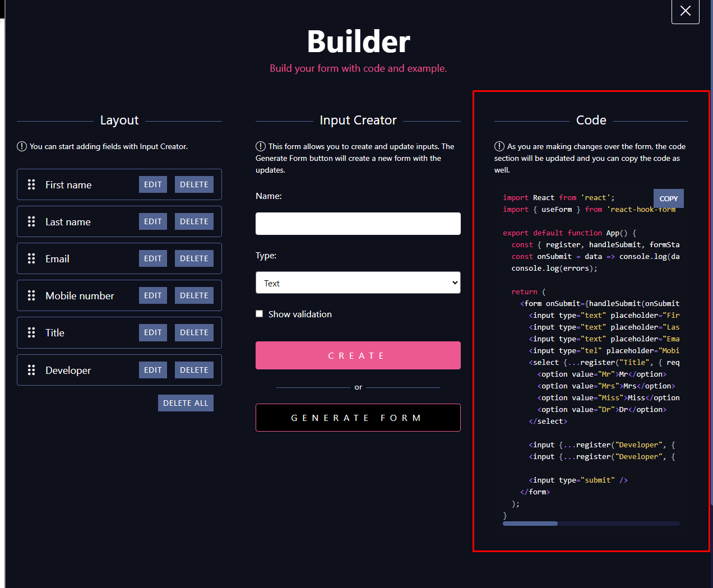Click the 'import React from' code line

point(559,197)
